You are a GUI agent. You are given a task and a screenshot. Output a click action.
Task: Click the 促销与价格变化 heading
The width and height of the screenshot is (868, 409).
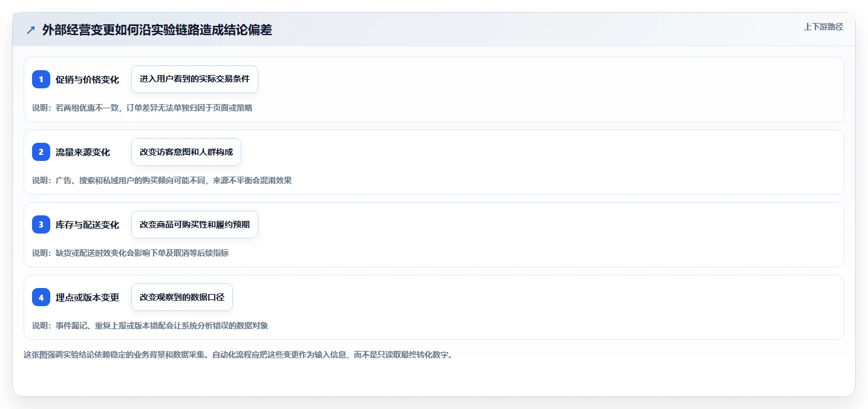[88, 79]
